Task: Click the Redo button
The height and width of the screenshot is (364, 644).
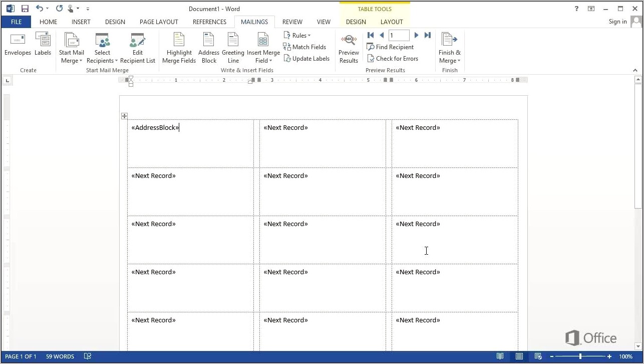Action: (x=59, y=9)
